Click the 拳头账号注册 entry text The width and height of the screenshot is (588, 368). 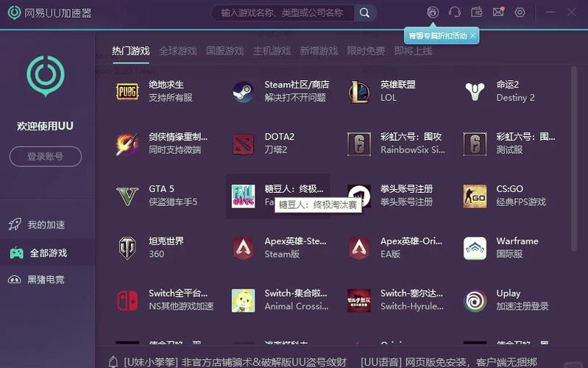pos(406,188)
